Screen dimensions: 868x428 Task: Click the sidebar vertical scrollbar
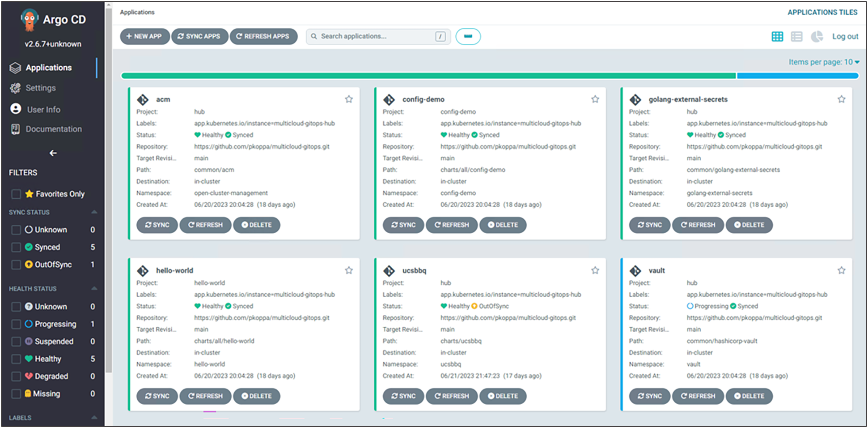(x=109, y=190)
